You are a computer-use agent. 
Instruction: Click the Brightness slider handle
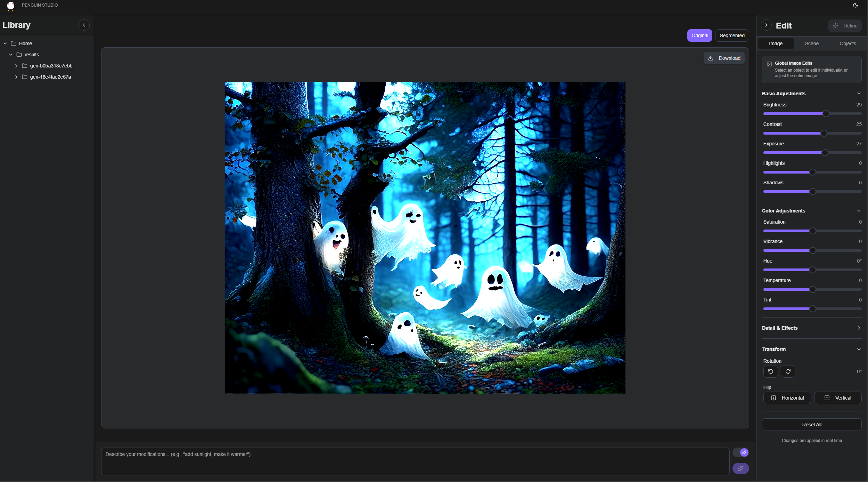[826, 114]
